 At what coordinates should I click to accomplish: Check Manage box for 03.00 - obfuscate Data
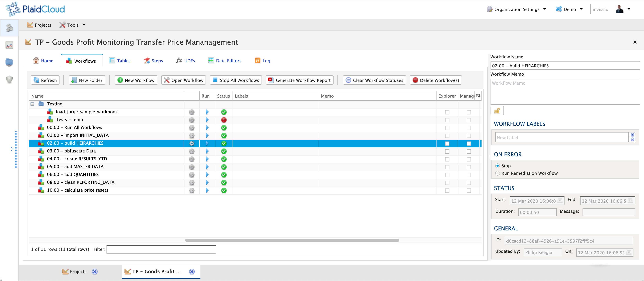point(468,151)
